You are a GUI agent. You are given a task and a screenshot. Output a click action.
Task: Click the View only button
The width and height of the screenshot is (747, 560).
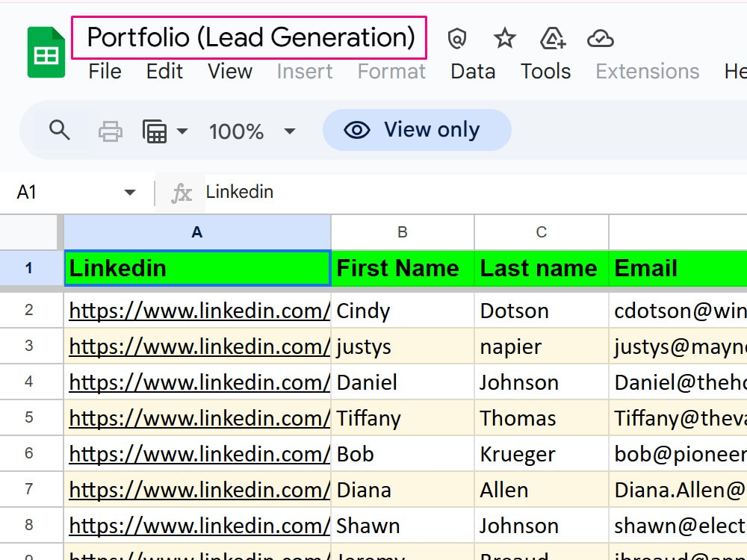(x=417, y=130)
